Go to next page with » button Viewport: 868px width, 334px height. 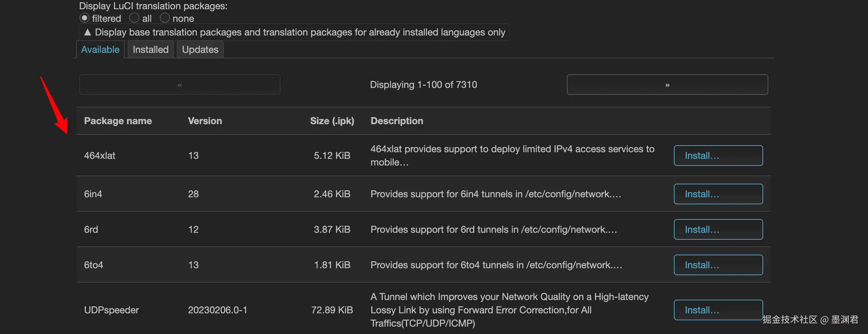point(667,85)
